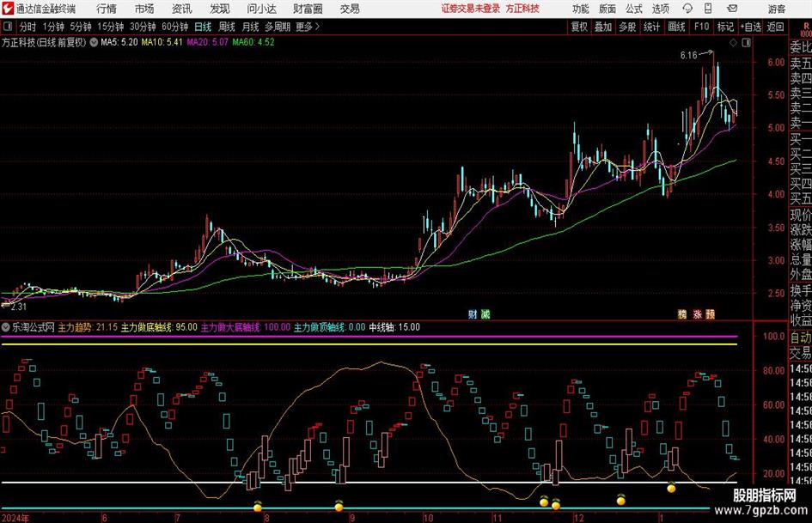
Task: Open the 交易 menu
Action: coord(350,9)
